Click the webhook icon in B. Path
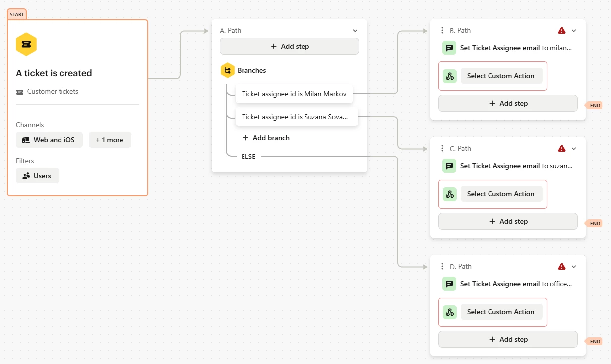 point(450,76)
